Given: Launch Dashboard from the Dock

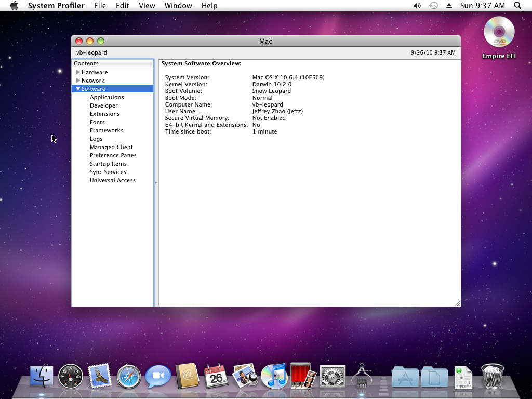Looking at the screenshot, I should (71, 376).
